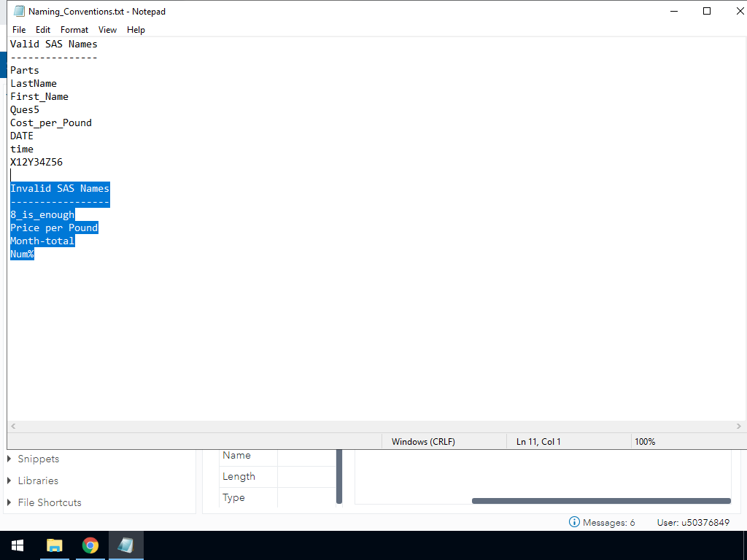
Task: Launch Google Chrome from the taskbar
Action: pos(90,545)
